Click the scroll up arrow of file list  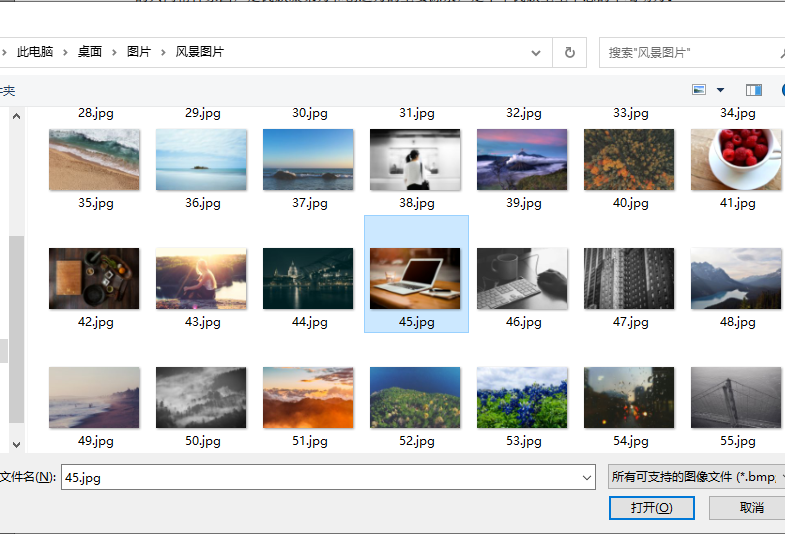[17, 116]
